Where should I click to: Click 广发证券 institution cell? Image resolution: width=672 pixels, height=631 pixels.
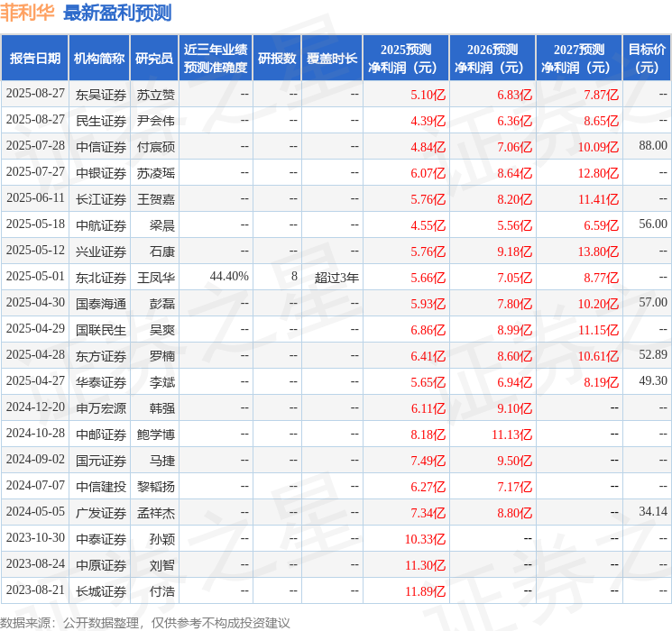coord(101,513)
